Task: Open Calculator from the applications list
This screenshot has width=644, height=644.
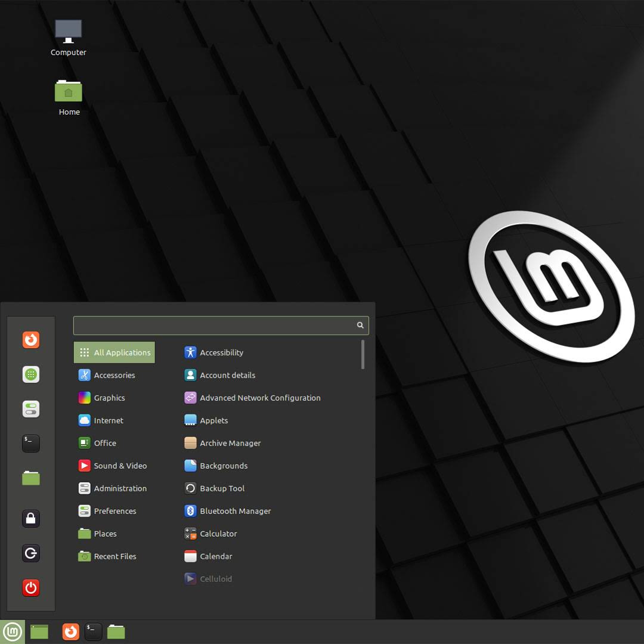Action: [x=218, y=534]
